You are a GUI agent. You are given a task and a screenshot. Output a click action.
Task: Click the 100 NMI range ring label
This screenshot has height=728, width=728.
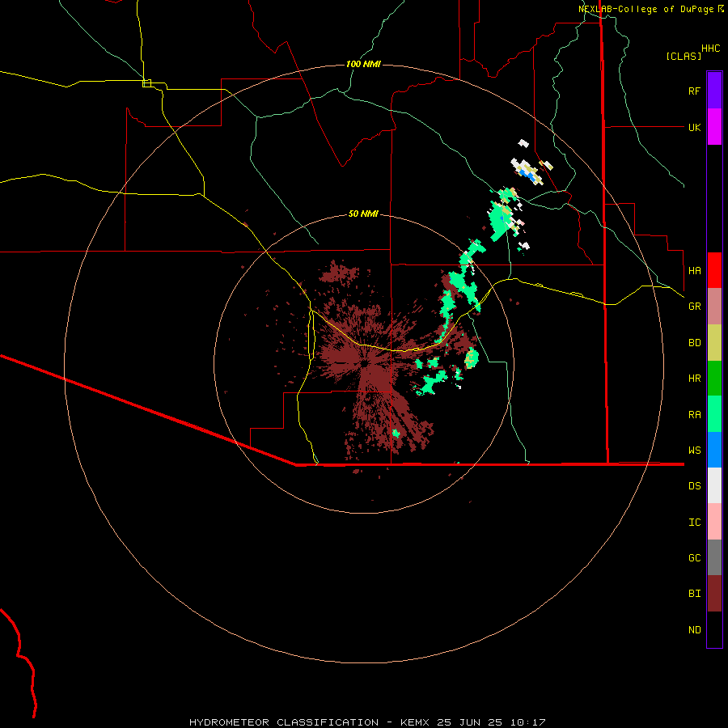363,64
